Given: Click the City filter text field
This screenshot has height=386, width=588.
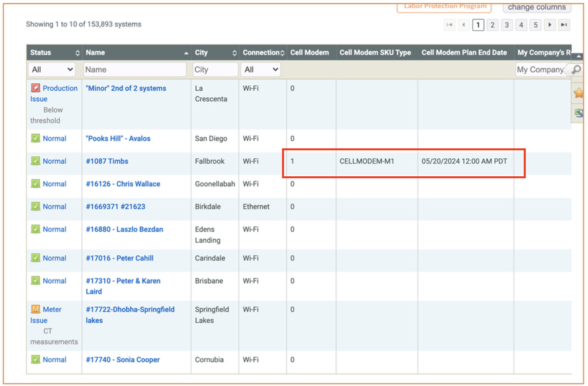Looking at the screenshot, I should (x=215, y=70).
